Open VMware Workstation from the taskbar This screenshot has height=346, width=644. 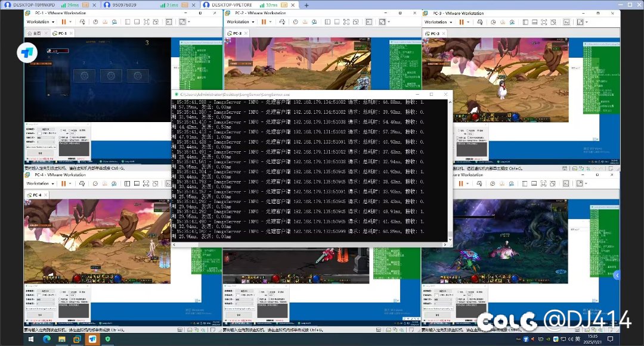[77, 339]
